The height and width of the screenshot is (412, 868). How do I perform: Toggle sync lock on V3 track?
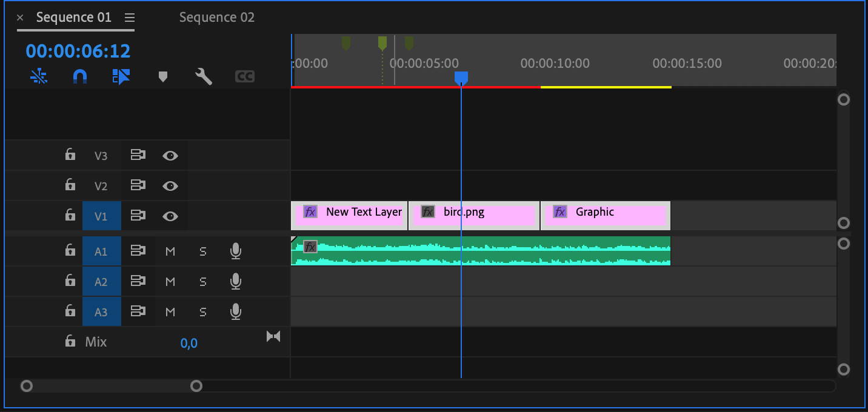pos(138,156)
